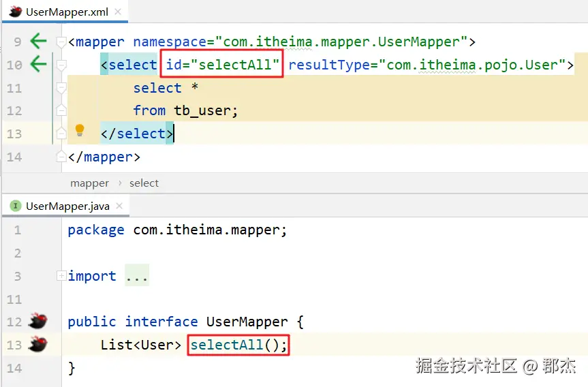Select the select breadcrumb
This screenshot has width=588, height=387.
coord(144,183)
